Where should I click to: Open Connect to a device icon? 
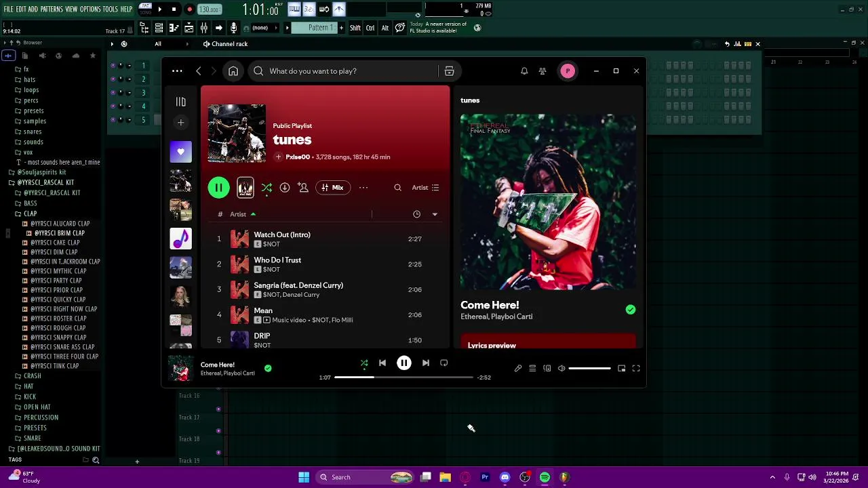547,369
